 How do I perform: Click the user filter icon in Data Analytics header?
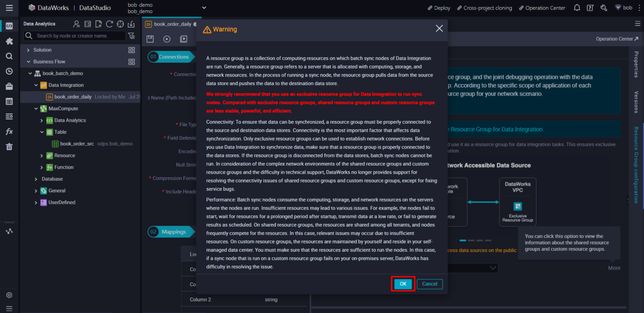[x=77, y=24]
